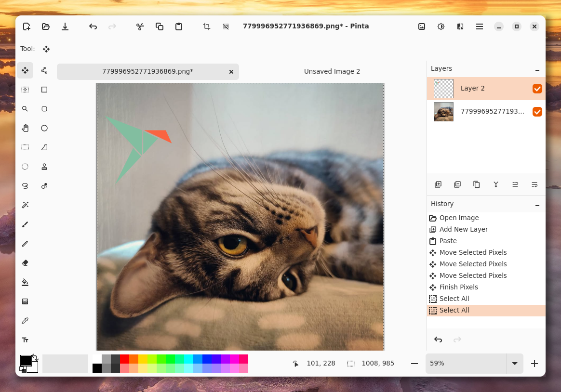Image resolution: width=561 pixels, height=392 pixels.
Task: Crop image to selection from the toolbar
Action: pyautogui.click(x=206, y=26)
